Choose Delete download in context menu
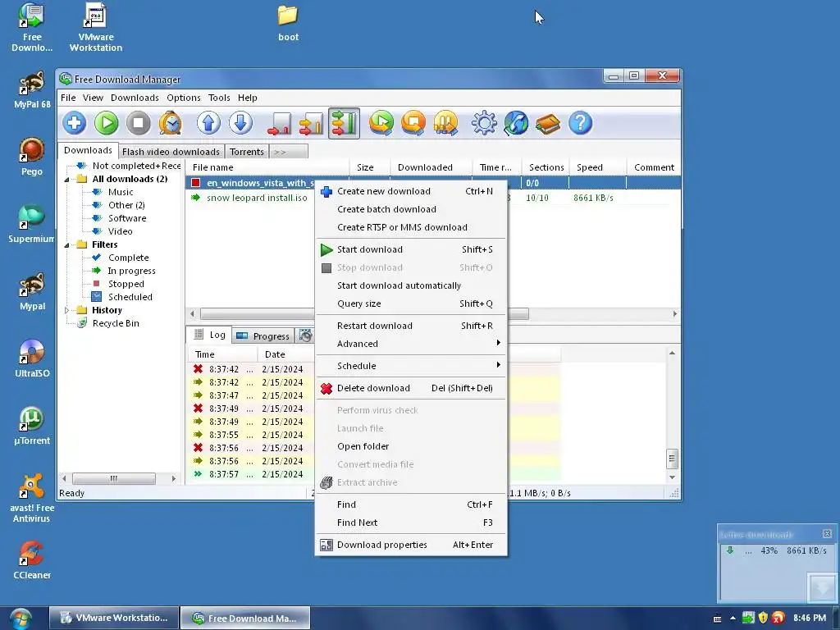This screenshot has height=630, width=840. [412, 388]
